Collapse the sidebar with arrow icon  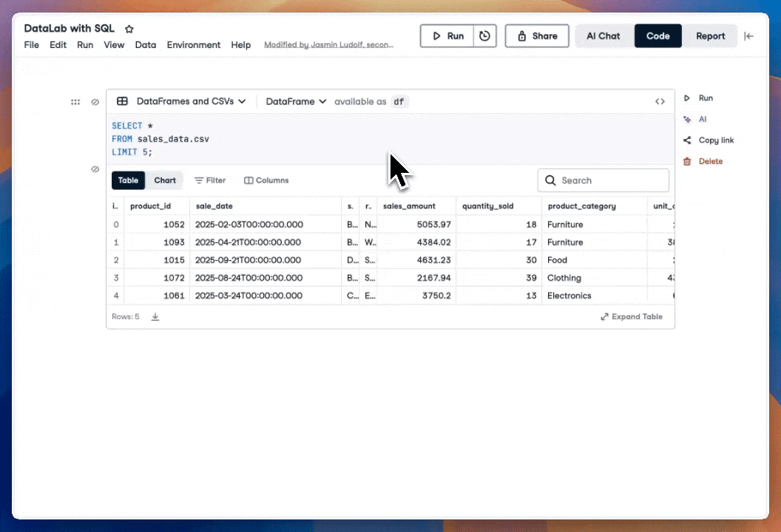(748, 35)
